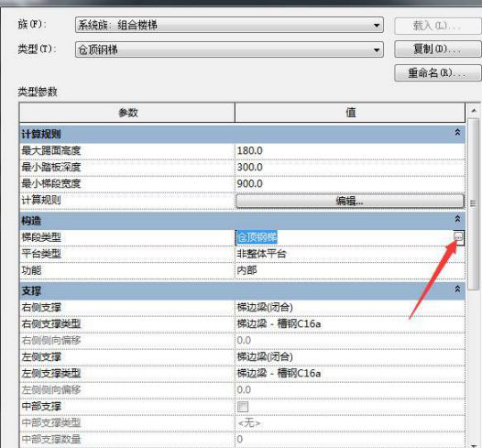Open the 类型 type dropdown 仓顶钢梯
This screenshot has height=448, width=482.
pos(229,49)
